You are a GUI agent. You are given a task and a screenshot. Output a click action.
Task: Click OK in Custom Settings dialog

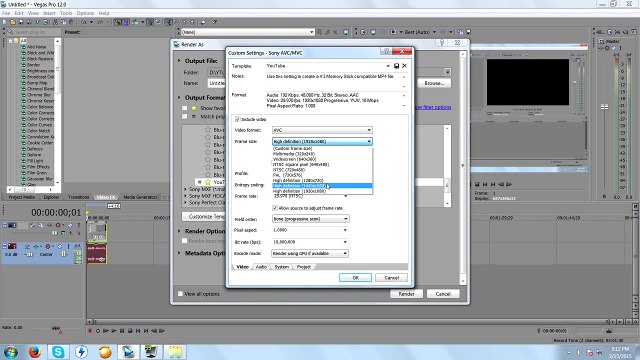tap(356, 278)
